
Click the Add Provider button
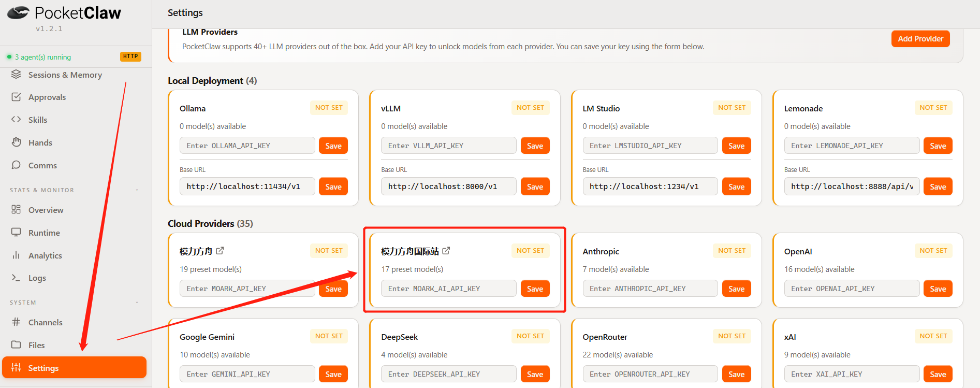point(920,39)
